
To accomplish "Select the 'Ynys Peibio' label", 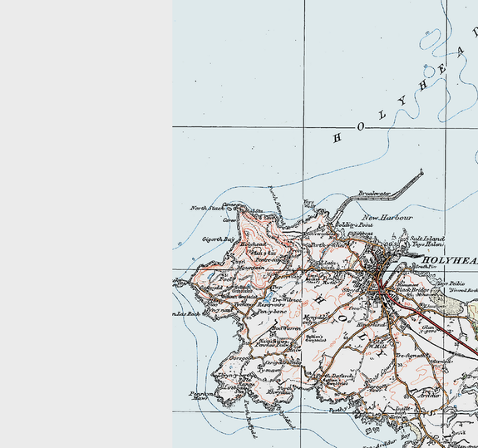I will 451,283.
